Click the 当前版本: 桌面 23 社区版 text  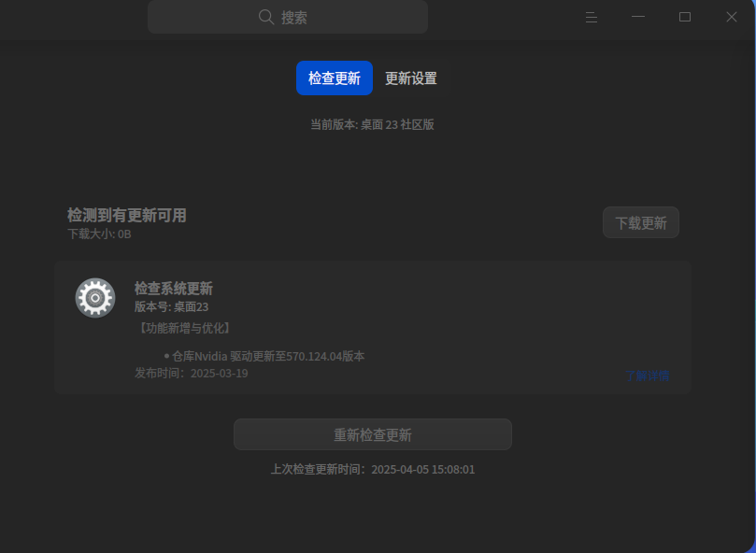[x=372, y=124]
